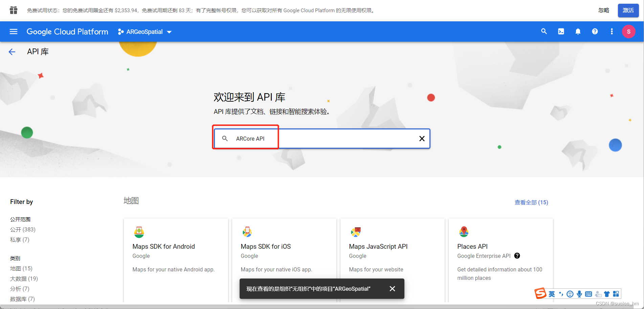Open the user account avatar S

628,32
